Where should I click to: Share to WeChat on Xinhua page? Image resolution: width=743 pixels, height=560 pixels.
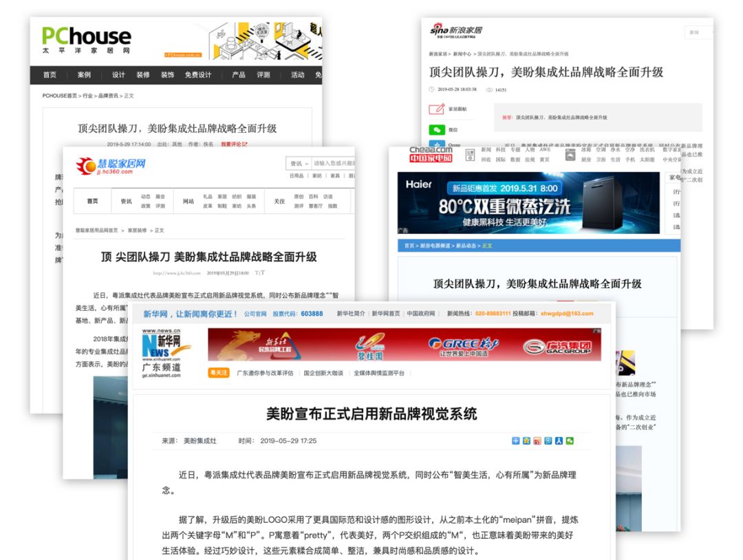pos(570,440)
